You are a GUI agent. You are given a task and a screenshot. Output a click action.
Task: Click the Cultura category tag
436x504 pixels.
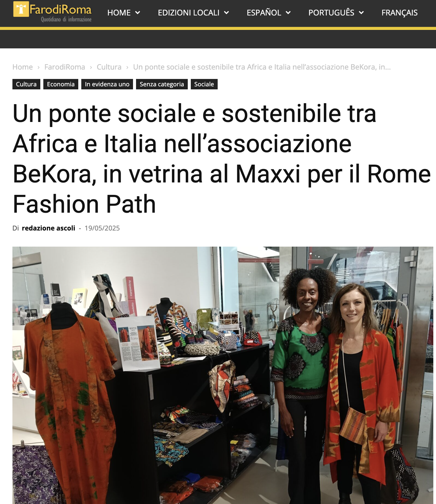[x=26, y=84]
